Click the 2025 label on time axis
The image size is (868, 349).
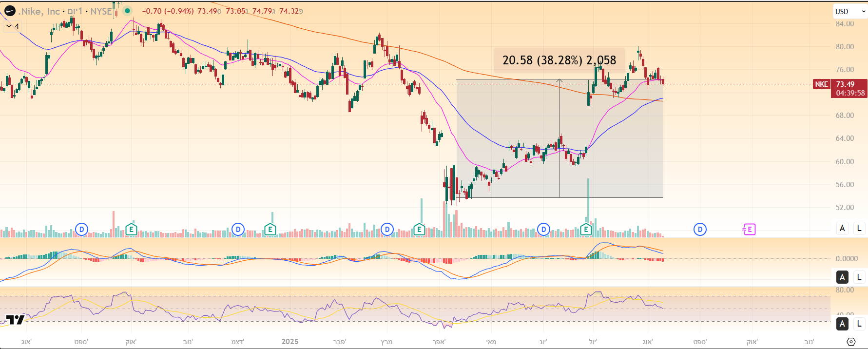[290, 342]
